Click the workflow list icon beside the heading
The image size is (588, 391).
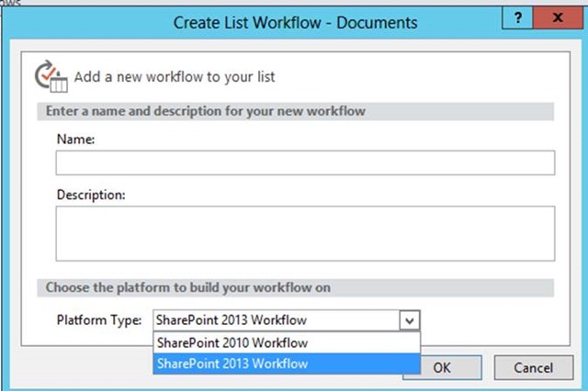pos(51,76)
